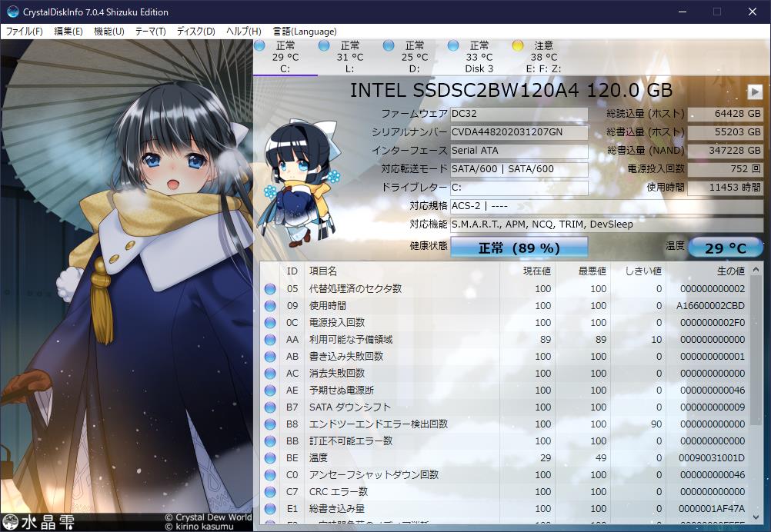Click the power-on count value 752 回
This screenshot has width=771, height=532.
click(726, 169)
